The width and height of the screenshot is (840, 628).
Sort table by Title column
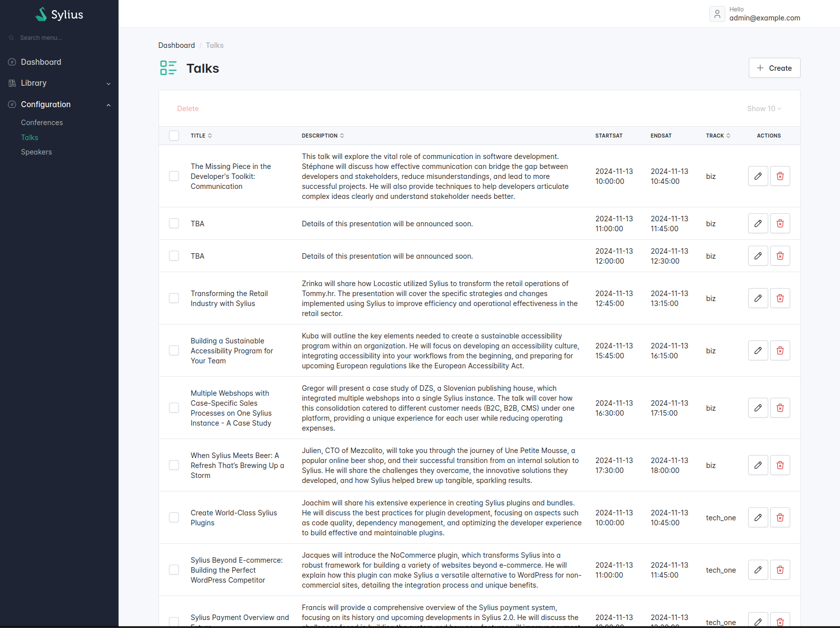pyautogui.click(x=201, y=136)
